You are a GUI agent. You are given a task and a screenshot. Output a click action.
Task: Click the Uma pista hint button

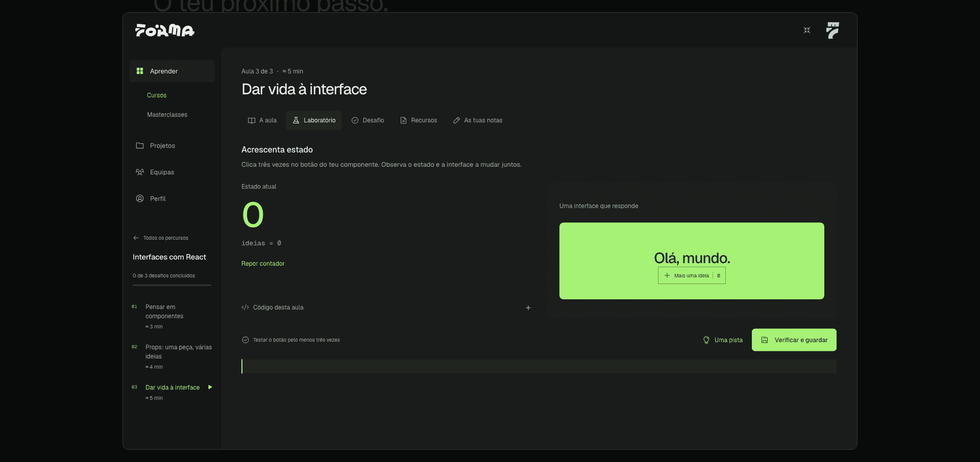point(723,340)
